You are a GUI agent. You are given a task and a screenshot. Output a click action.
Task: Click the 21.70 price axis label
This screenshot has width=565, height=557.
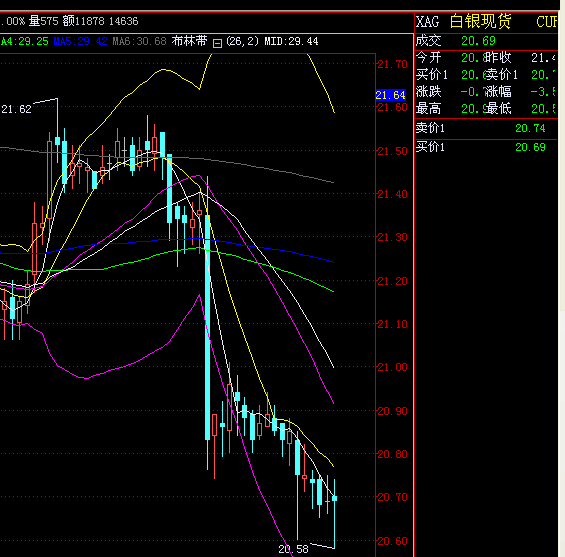tap(392, 64)
